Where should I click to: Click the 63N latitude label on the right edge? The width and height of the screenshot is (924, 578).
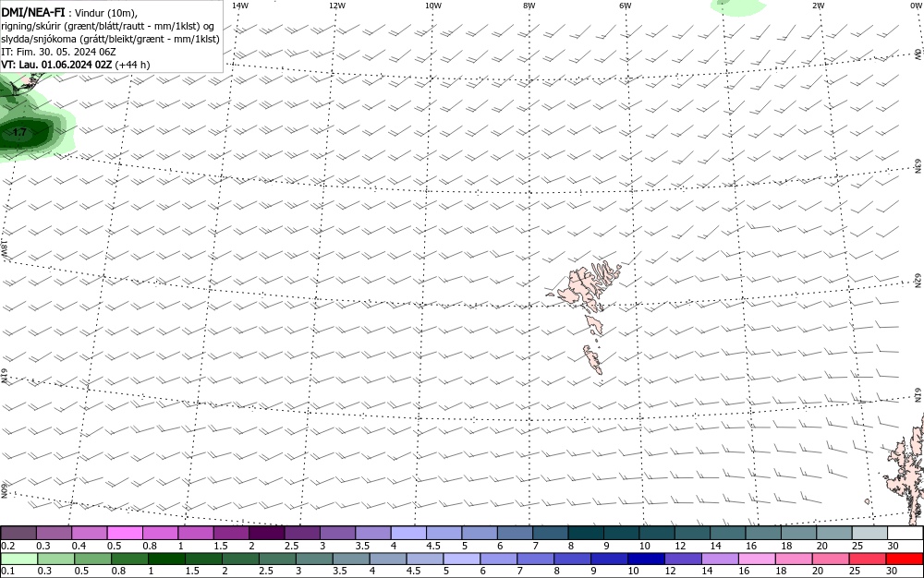pos(918,166)
